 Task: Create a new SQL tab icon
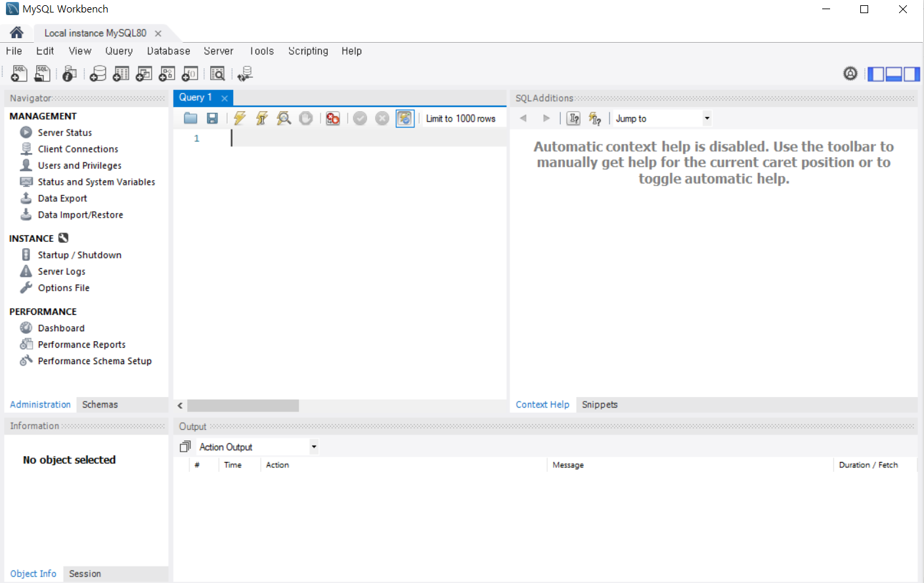tap(19, 74)
